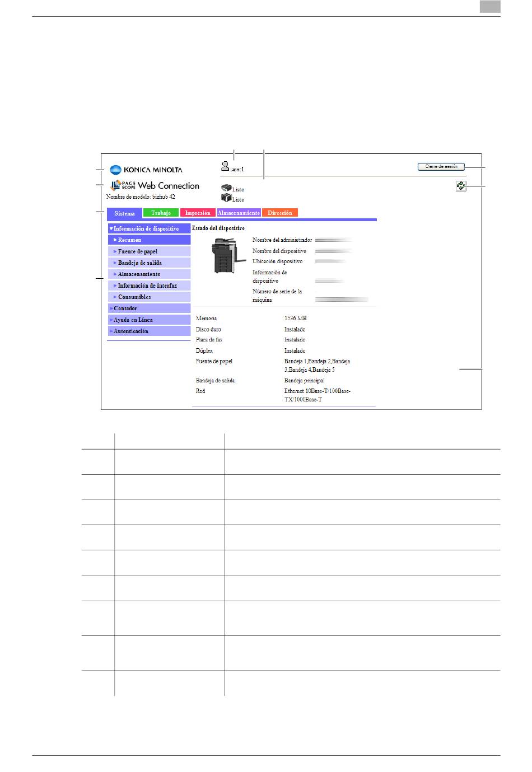532x772 pixels.
Task: Expand the Ayuda en Línea menu
Action: point(149,320)
